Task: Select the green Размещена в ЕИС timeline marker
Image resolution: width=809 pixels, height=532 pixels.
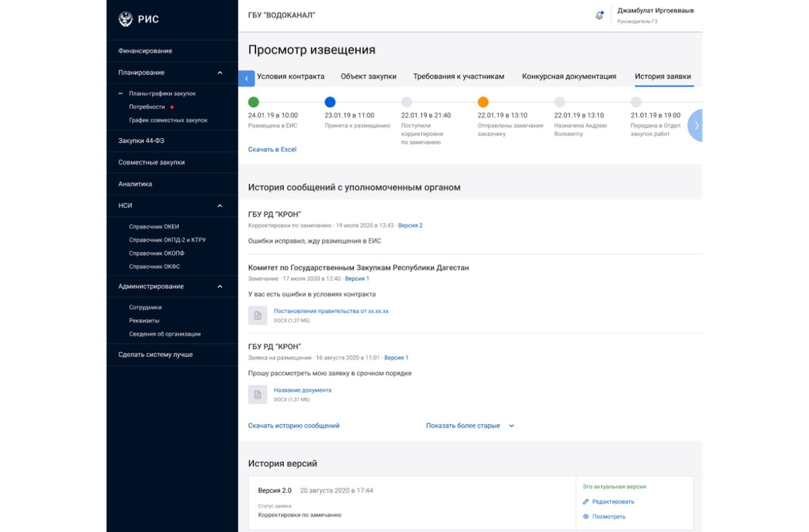Action: click(253, 102)
